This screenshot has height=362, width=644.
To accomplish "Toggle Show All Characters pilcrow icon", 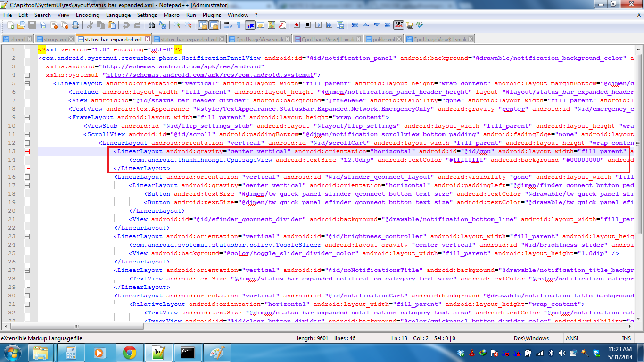I will coord(239,25).
